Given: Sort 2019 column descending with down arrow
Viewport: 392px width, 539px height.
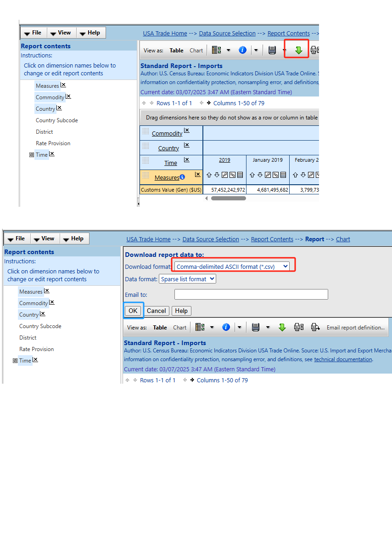Looking at the screenshot, I should [217, 175].
